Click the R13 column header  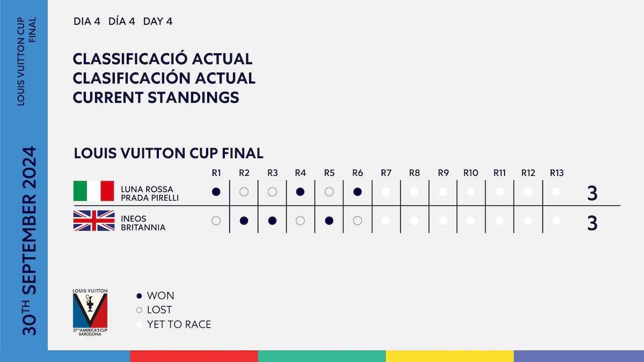(557, 173)
